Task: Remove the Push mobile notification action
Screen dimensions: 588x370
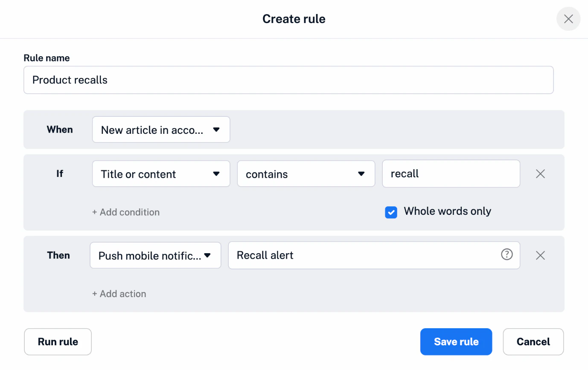Action: click(540, 255)
